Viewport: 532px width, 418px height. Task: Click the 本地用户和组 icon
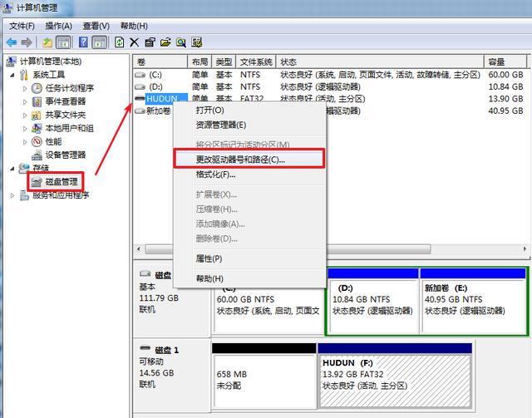[x=37, y=128]
